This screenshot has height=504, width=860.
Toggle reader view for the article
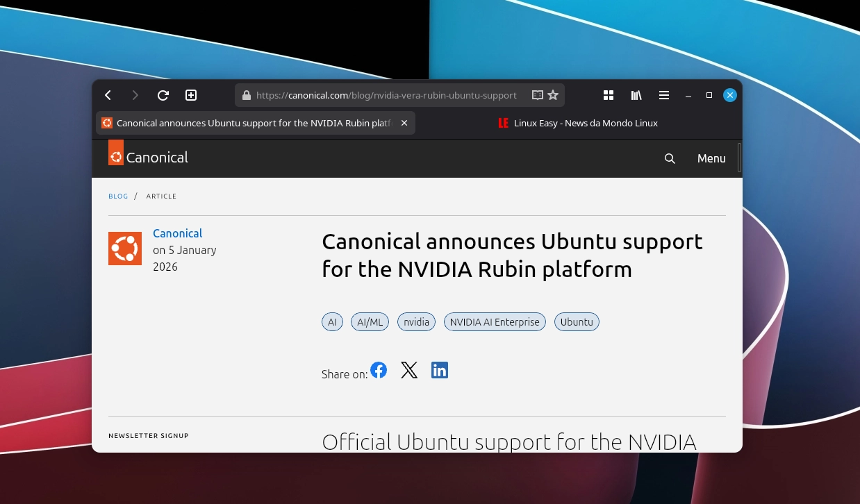(x=537, y=95)
